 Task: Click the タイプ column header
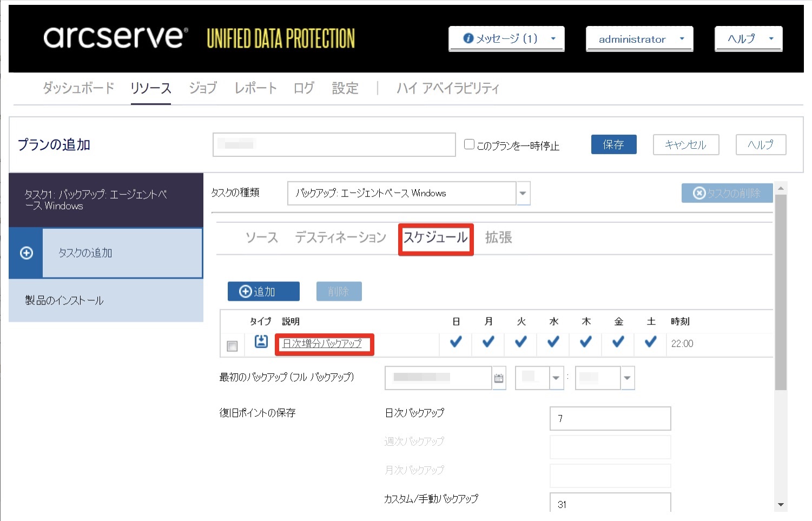click(x=260, y=321)
